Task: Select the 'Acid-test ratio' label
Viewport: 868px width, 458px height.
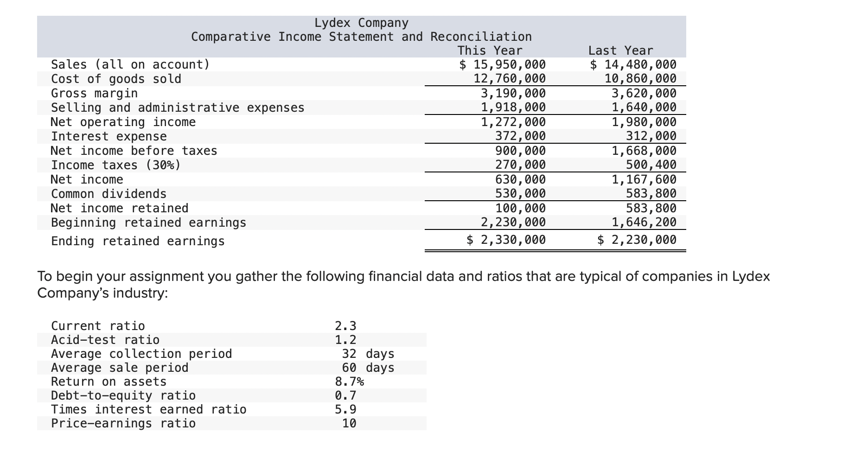Action: [x=105, y=340]
